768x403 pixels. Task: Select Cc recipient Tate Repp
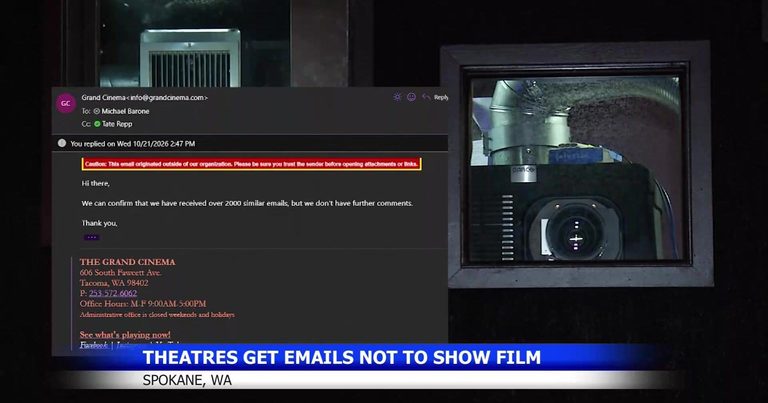pyautogui.click(x=117, y=124)
